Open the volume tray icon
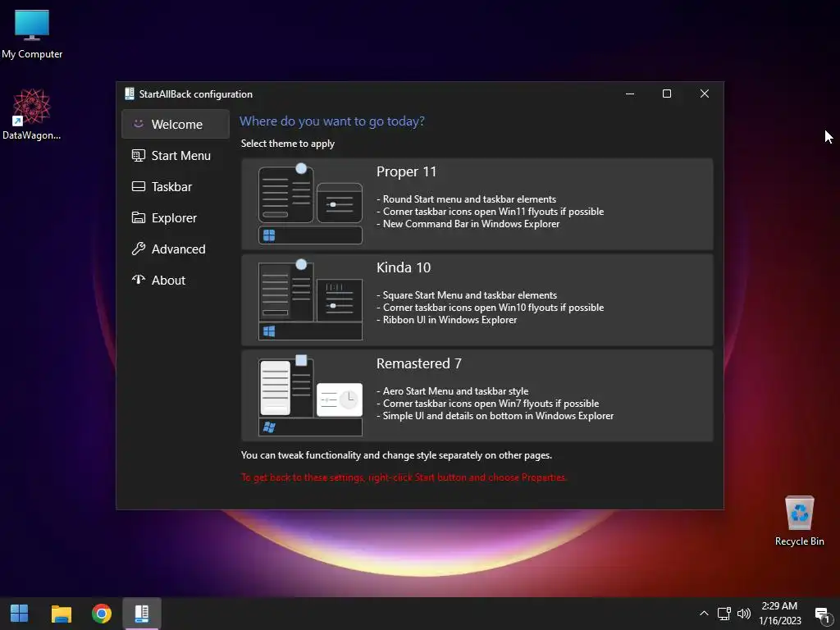The width and height of the screenshot is (840, 630). [743, 614]
